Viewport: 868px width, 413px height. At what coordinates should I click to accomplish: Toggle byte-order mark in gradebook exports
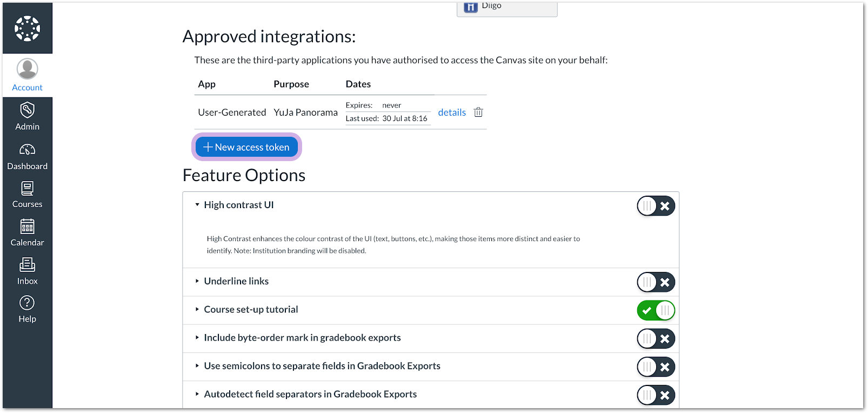pos(656,339)
